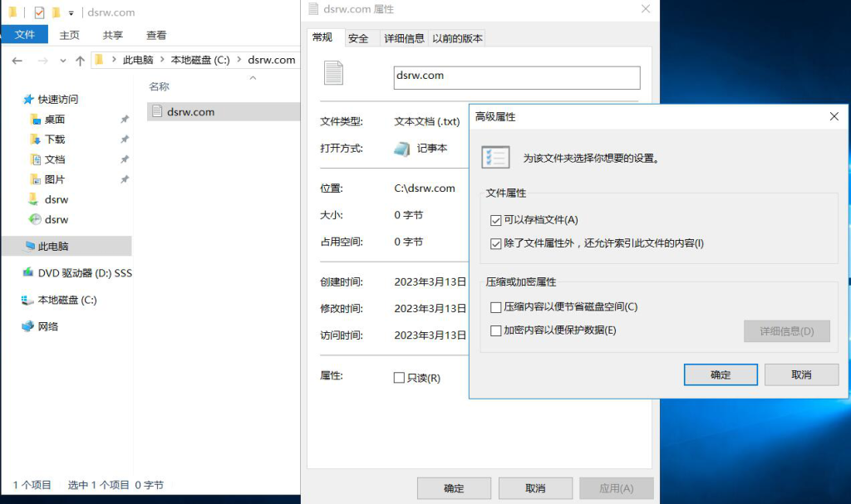Screen dimensions: 851x504
Task: Click the new folder icon in title bar
Action: (56, 12)
